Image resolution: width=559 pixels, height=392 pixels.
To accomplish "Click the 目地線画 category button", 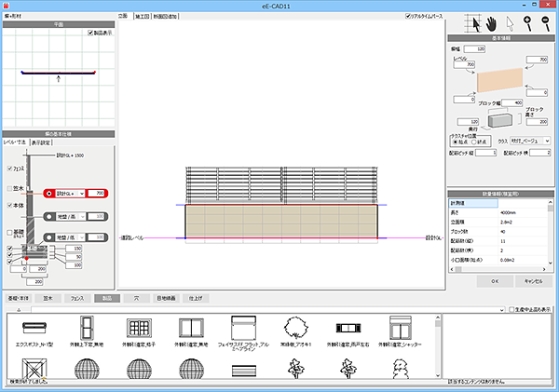I will (x=166, y=298).
